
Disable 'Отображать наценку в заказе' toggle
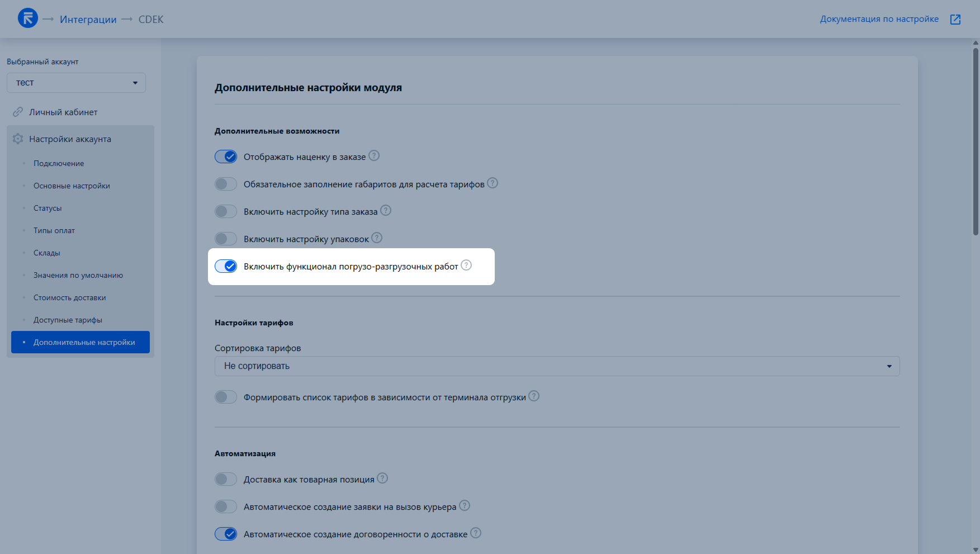click(226, 157)
